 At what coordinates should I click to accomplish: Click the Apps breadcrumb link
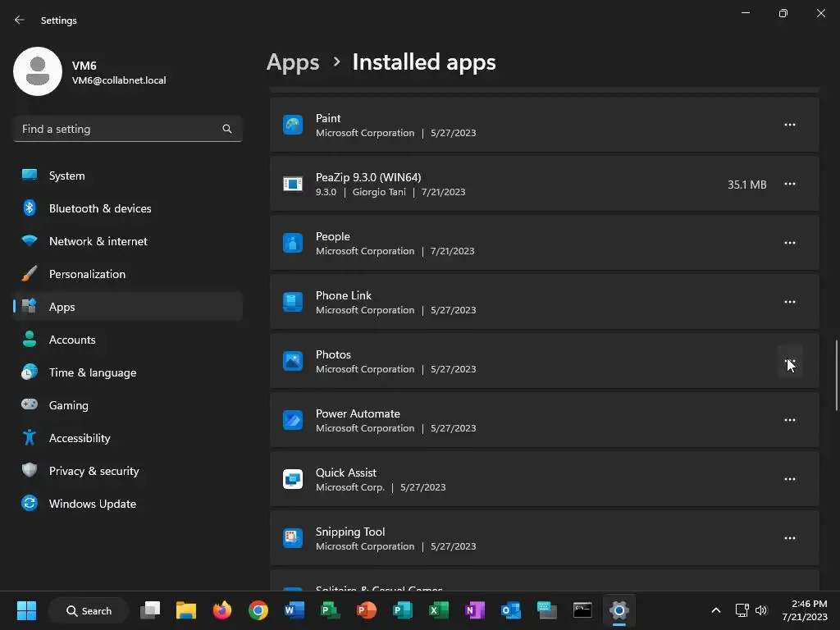point(293,62)
